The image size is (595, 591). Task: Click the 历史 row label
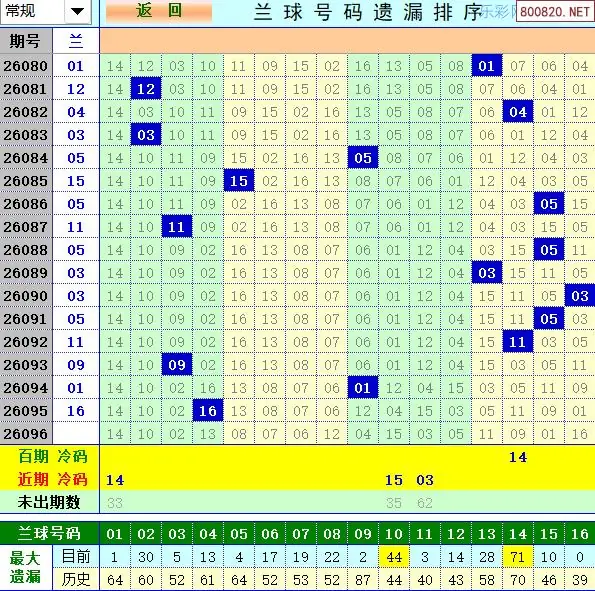76,580
